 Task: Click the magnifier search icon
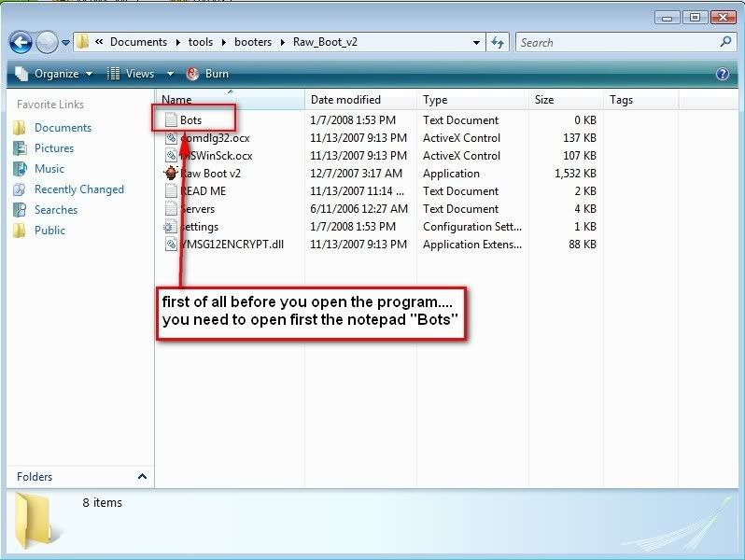click(x=725, y=42)
